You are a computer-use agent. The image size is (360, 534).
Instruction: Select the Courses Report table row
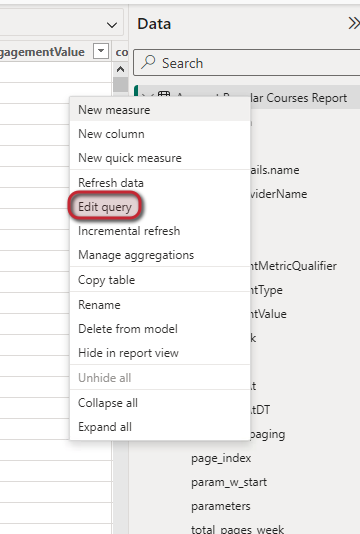tap(248, 98)
